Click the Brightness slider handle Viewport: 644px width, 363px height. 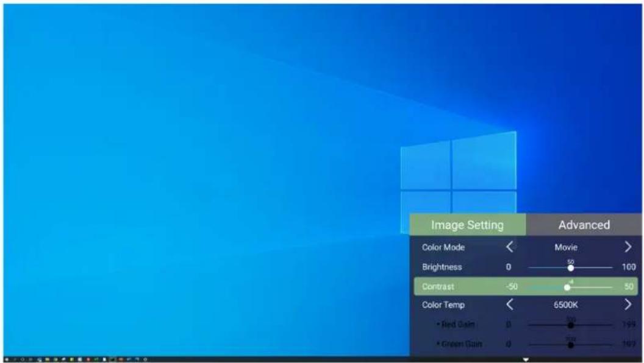click(x=570, y=268)
